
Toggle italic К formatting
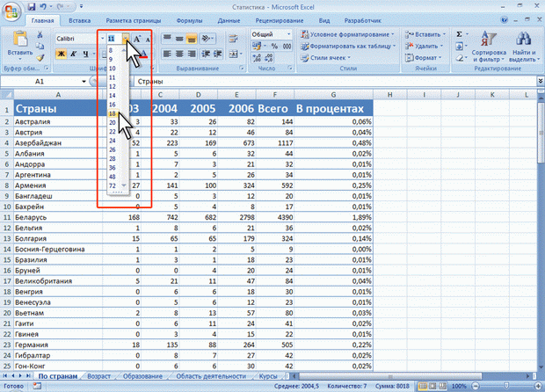[73, 54]
